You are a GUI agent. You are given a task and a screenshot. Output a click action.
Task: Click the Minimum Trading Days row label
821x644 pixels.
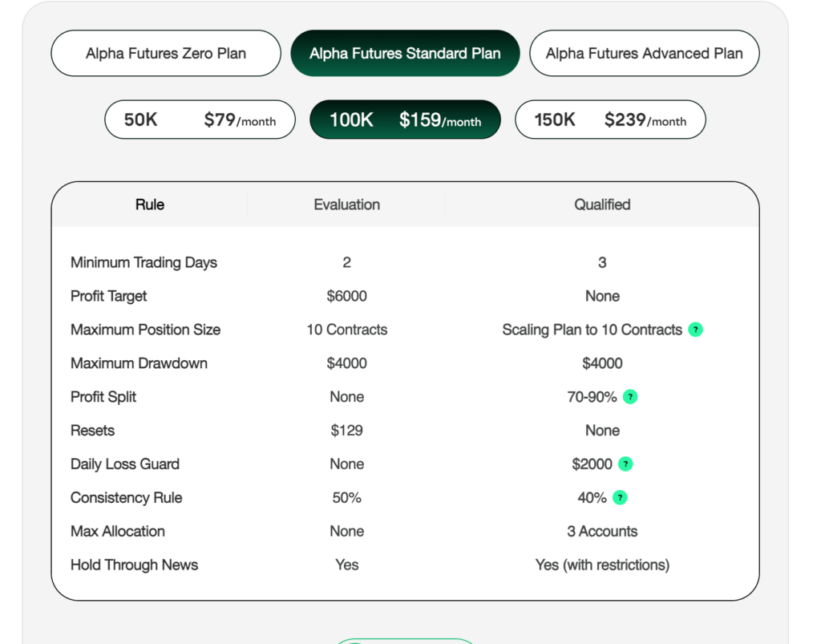144,262
